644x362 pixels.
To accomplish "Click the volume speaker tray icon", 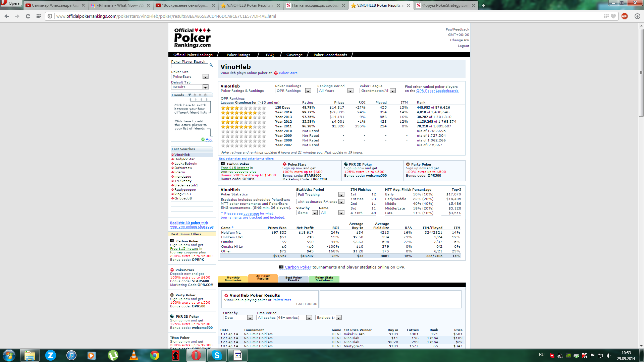I will pos(608,356).
